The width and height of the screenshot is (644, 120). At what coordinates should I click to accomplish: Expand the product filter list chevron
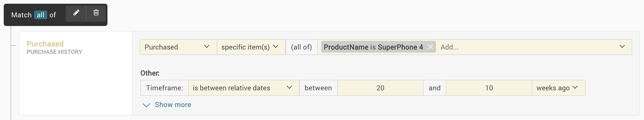click(622, 47)
